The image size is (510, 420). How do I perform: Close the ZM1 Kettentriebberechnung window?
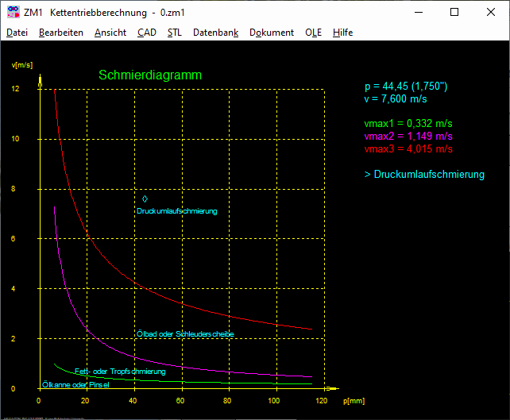491,12
